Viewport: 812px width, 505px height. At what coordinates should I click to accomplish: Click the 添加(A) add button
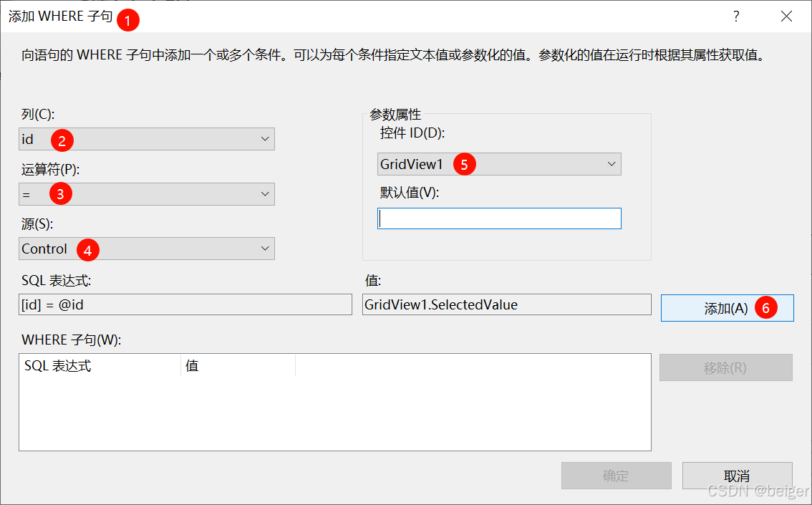click(x=727, y=308)
